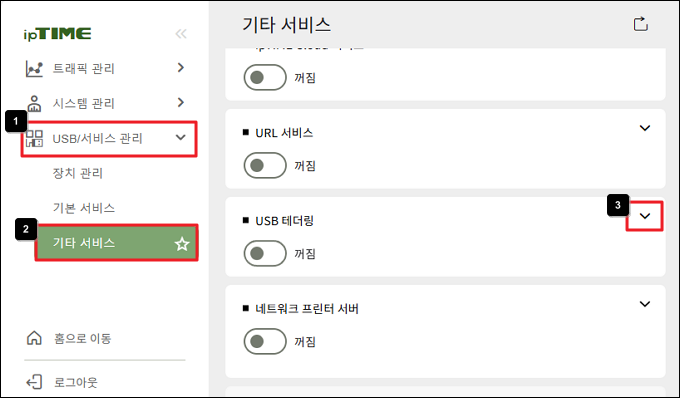Toggle the topmost cloud service switch
Image resolution: width=680 pixels, height=398 pixels.
click(x=265, y=77)
